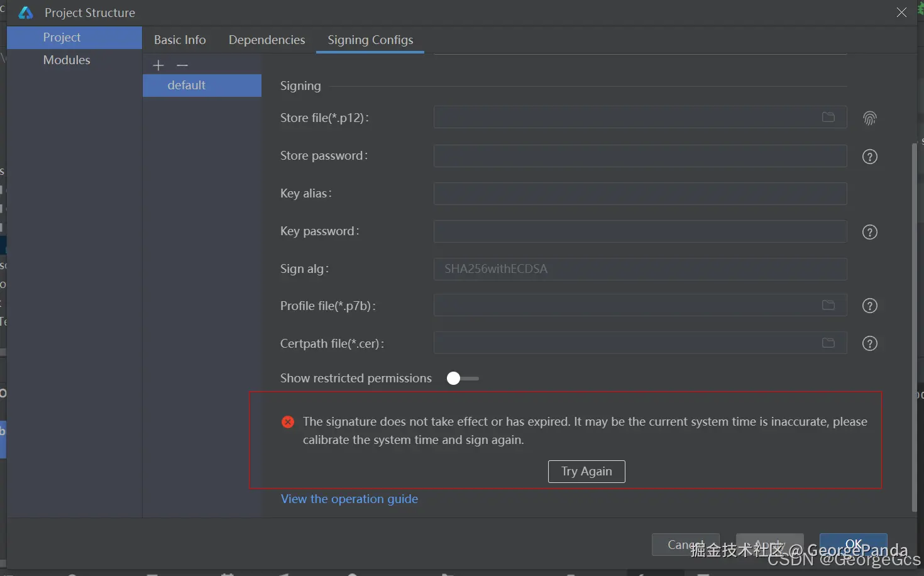The image size is (924, 576).
Task: Click the signature expired error message text
Action: click(585, 431)
